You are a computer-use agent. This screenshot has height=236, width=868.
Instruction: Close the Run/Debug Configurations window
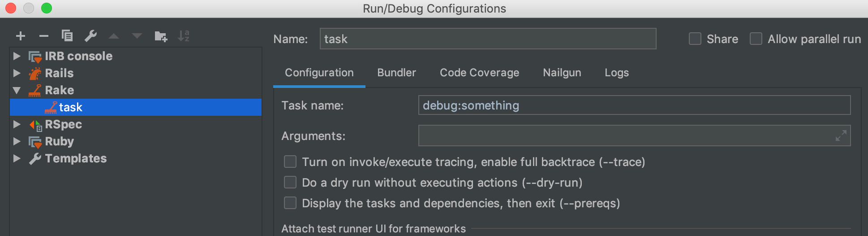point(11,8)
